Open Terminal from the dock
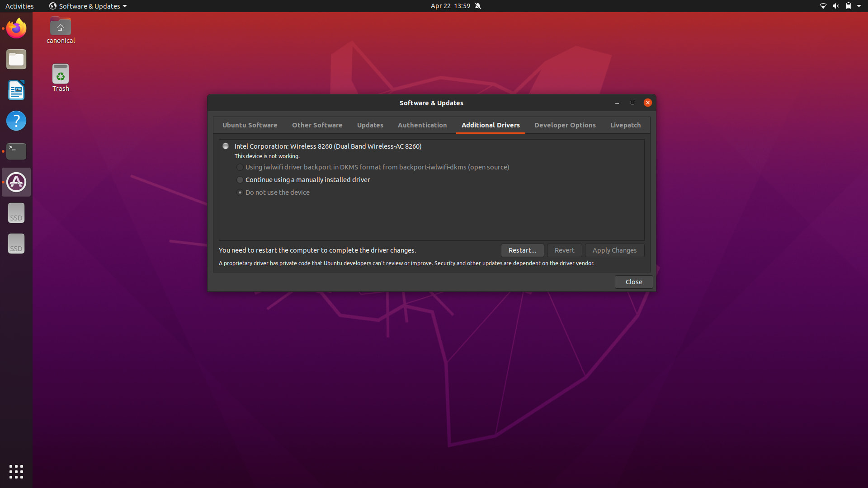Image resolution: width=868 pixels, height=488 pixels. coord(16,151)
